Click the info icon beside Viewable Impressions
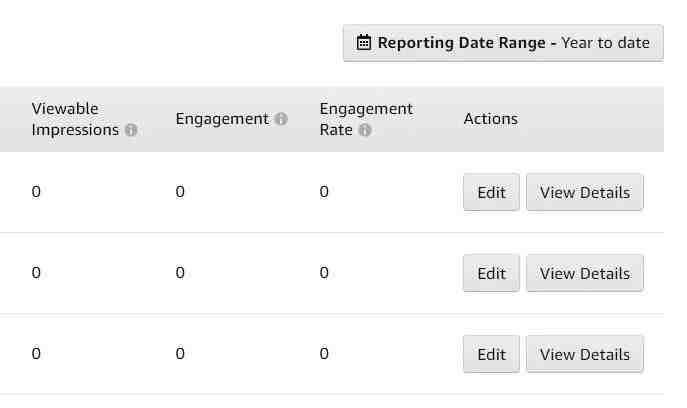The width and height of the screenshot is (687, 408). click(x=131, y=130)
